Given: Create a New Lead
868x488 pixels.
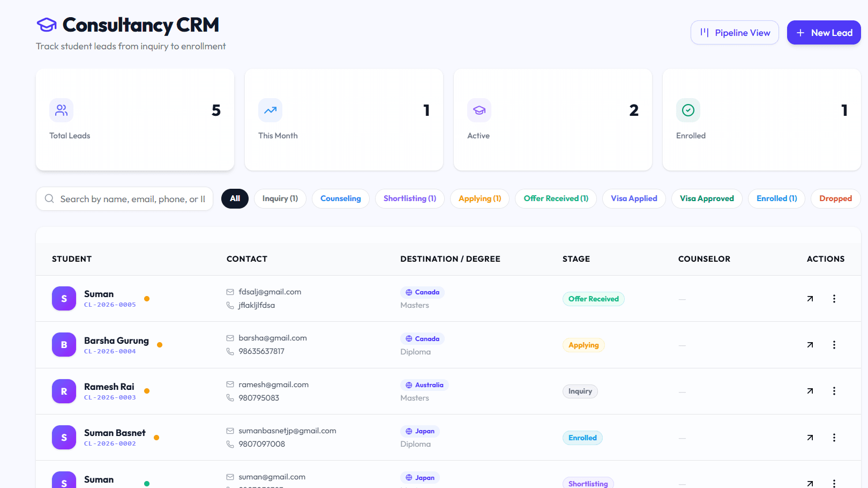Looking at the screenshot, I should pos(824,33).
